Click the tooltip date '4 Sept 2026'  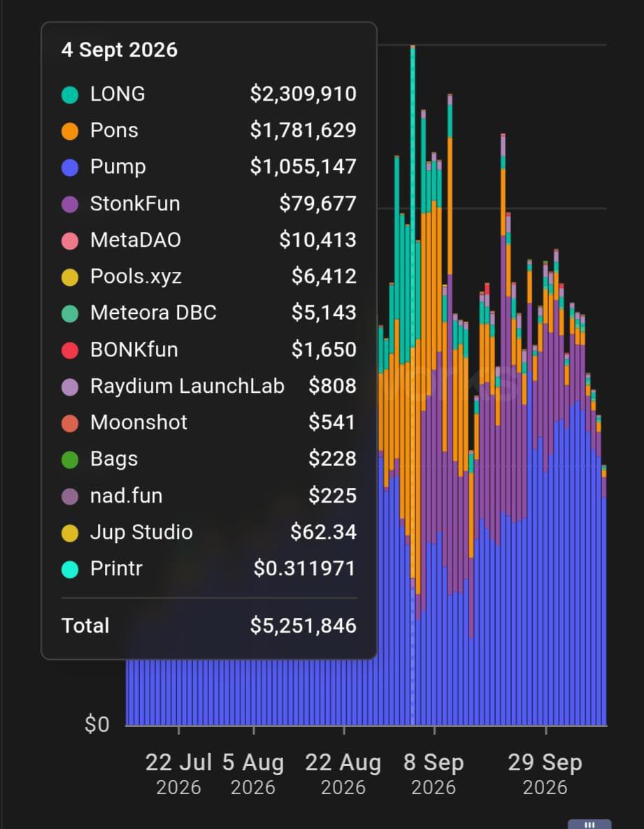120,50
